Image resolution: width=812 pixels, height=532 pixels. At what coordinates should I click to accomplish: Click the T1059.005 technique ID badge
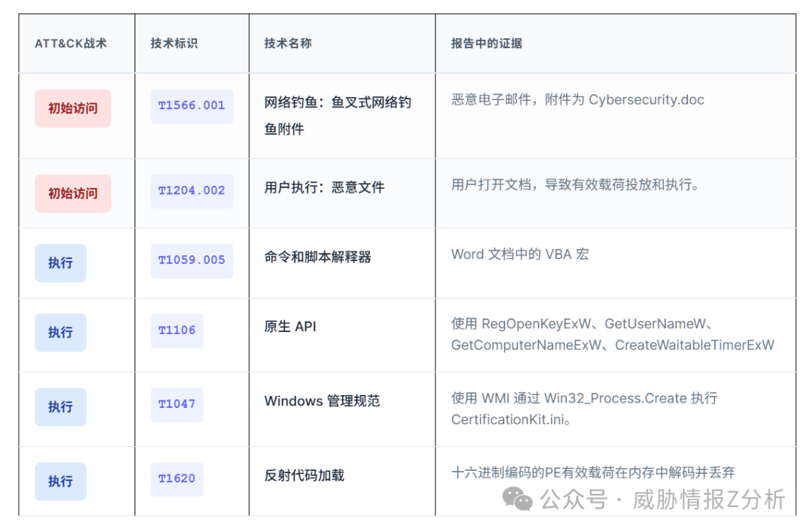tap(192, 261)
